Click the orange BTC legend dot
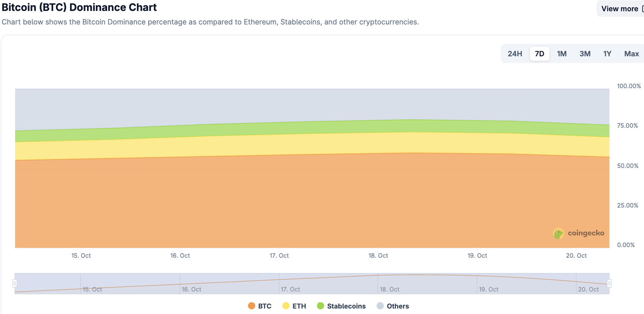The width and height of the screenshot is (644, 314). (251, 306)
